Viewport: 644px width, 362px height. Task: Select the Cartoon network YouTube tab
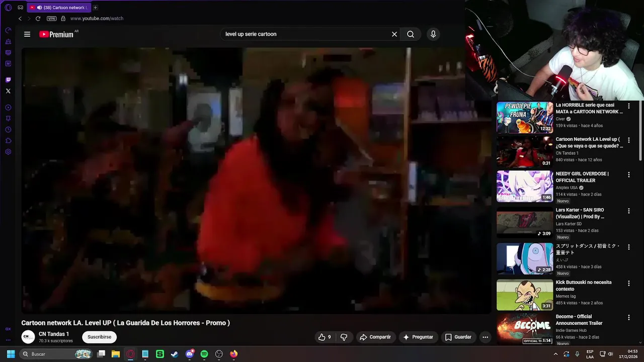point(58,8)
